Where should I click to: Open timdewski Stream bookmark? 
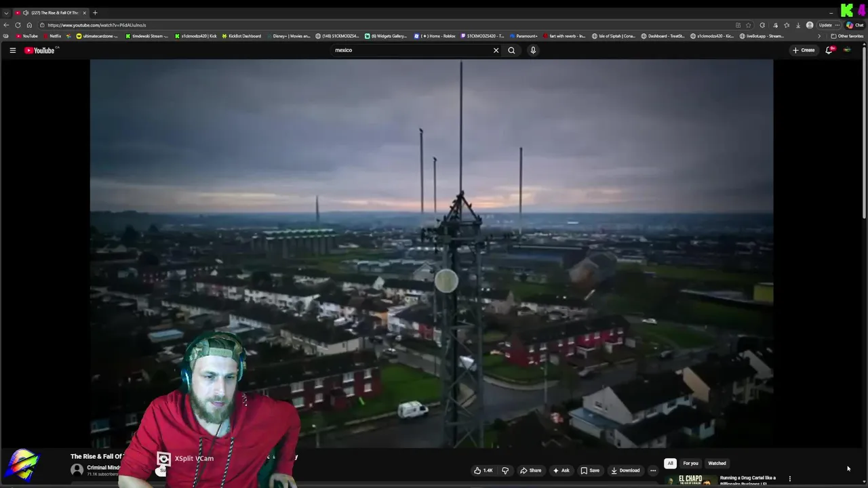(x=147, y=36)
